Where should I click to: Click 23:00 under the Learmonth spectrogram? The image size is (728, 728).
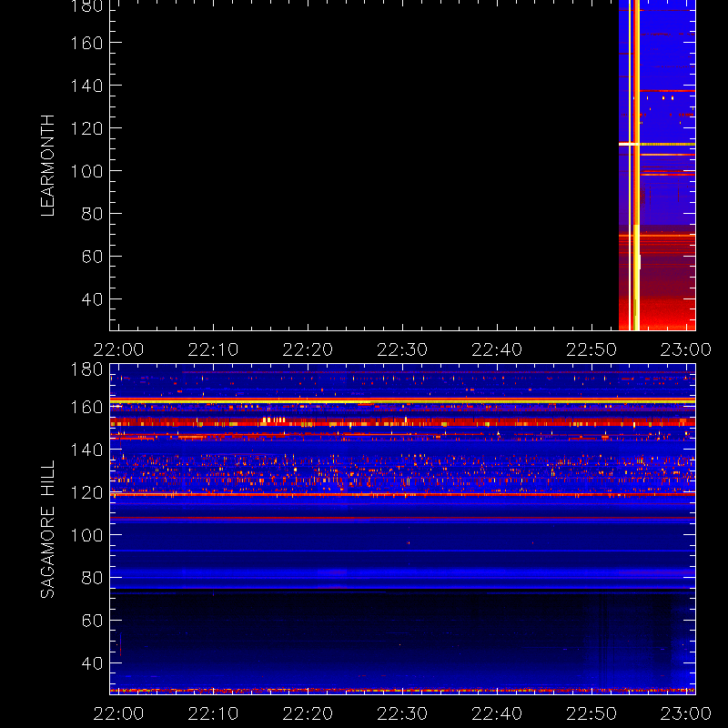click(686, 349)
